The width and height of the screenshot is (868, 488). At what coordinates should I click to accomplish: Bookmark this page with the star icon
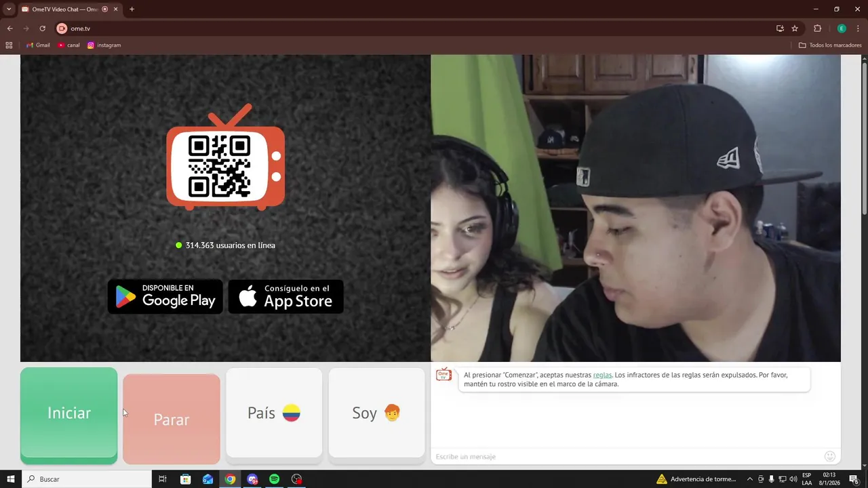795,28
